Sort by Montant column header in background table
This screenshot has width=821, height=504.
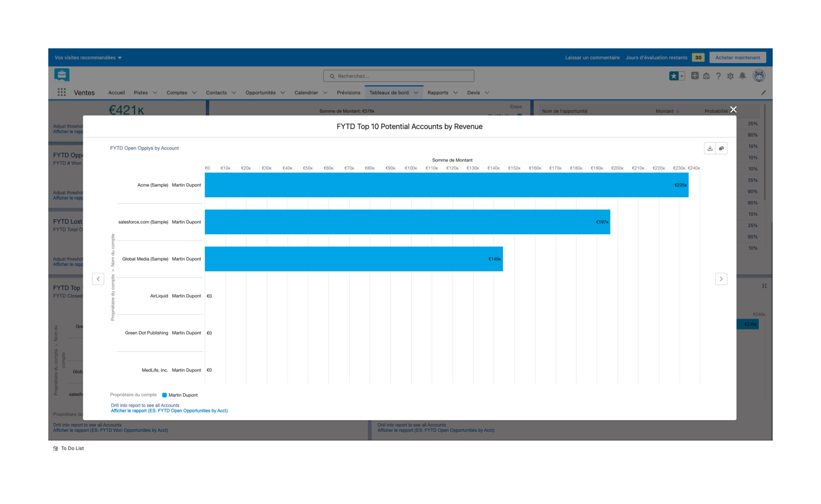[667, 111]
